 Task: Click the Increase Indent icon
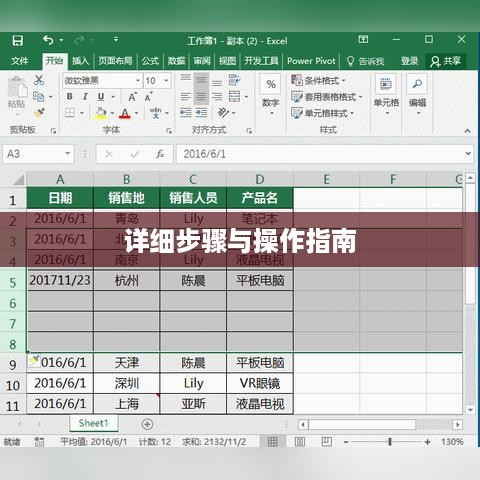[201, 113]
